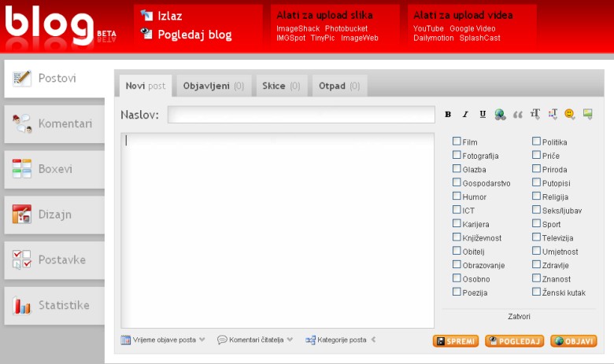614x364 pixels.
Task: Check the Poezija category
Action: [x=457, y=292]
